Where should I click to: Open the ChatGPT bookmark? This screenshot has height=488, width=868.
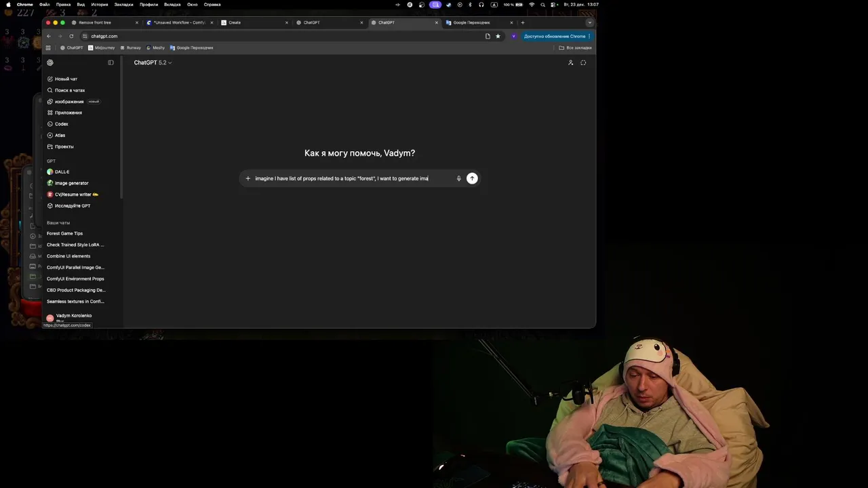(72, 48)
